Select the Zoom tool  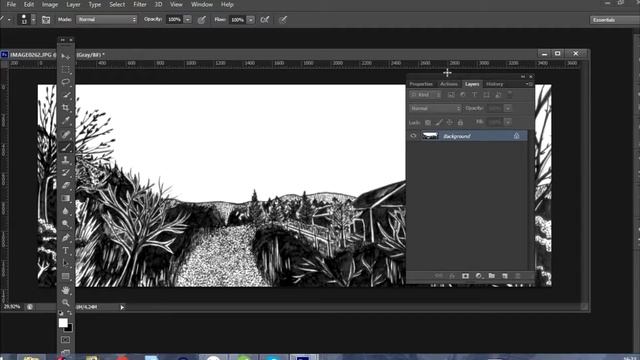65,302
